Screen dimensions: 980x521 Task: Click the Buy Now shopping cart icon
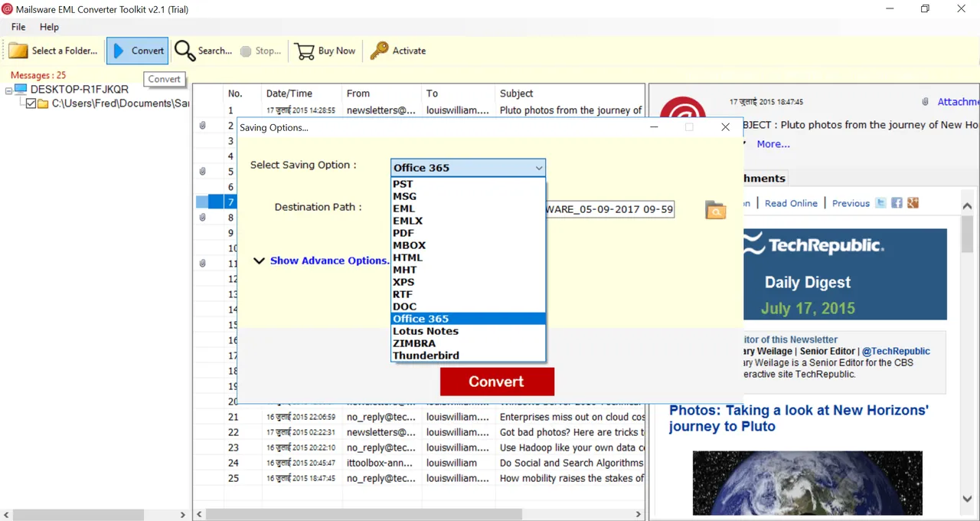(305, 51)
